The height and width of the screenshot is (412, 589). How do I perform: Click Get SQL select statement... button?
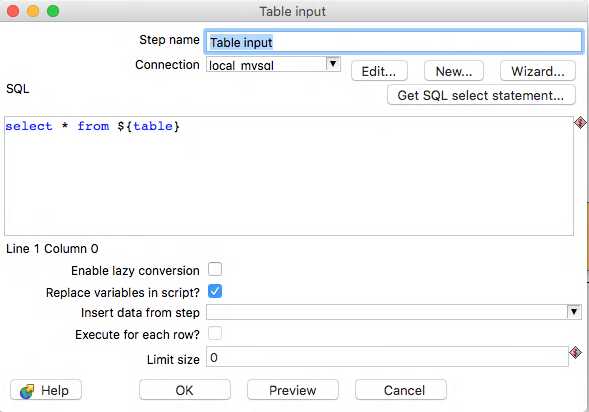[481, 95]
